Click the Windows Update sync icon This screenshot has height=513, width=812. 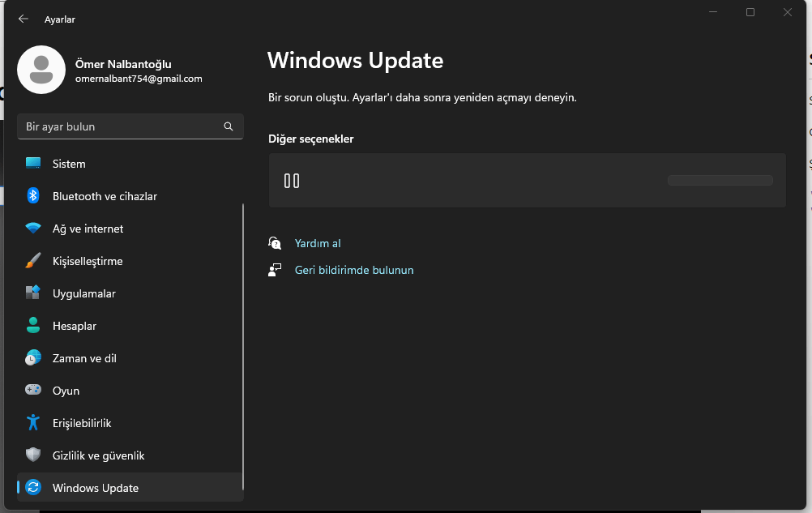(x=33, y=487)
